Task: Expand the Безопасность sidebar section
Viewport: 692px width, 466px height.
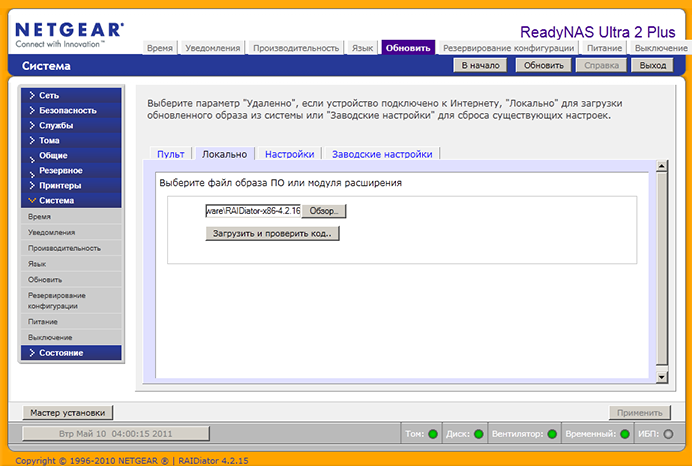Action: [71, 110]
